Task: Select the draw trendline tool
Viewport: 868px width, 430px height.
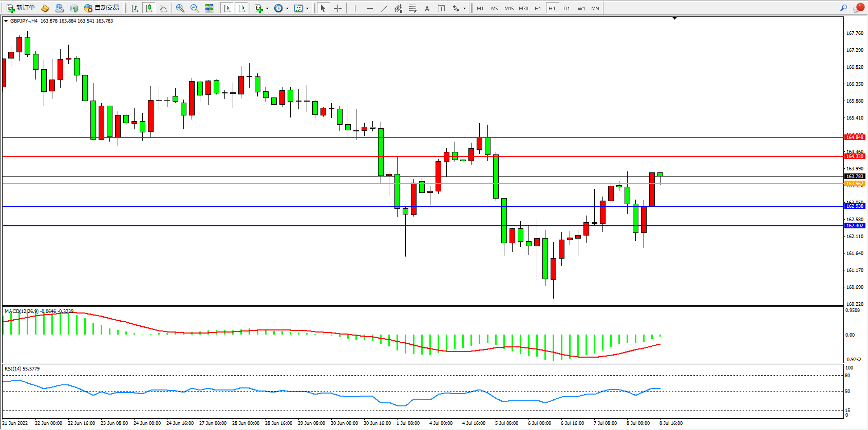Action: coord(384,8)
